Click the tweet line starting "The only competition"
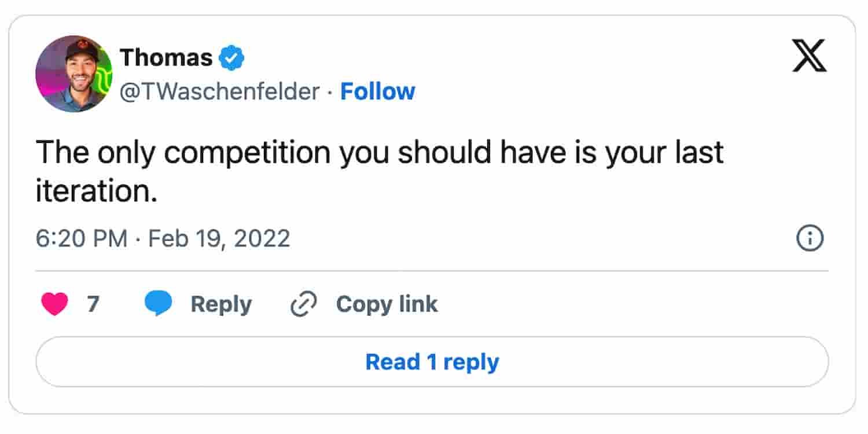This screenshot has width=868, height=434. [380, 153]
